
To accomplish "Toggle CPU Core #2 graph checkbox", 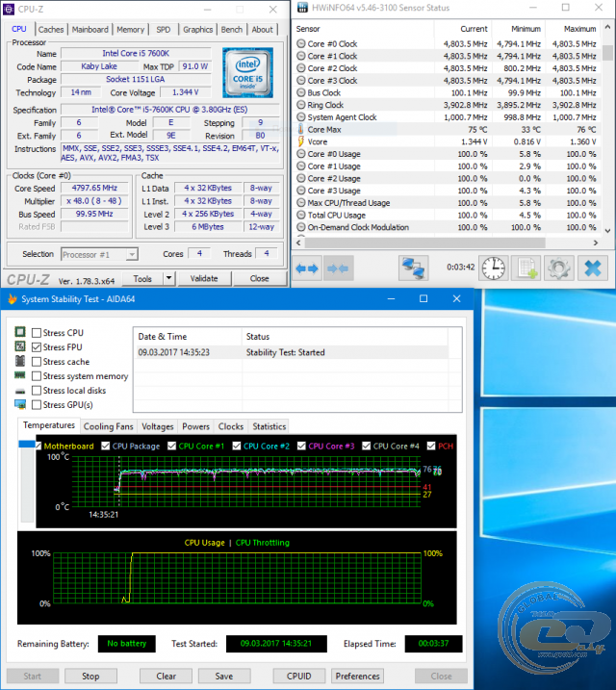I will click(x=237, y=446).
